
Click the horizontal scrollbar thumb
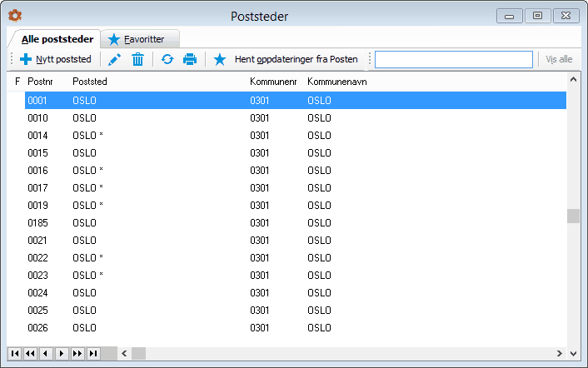click(x=138, y=353)
